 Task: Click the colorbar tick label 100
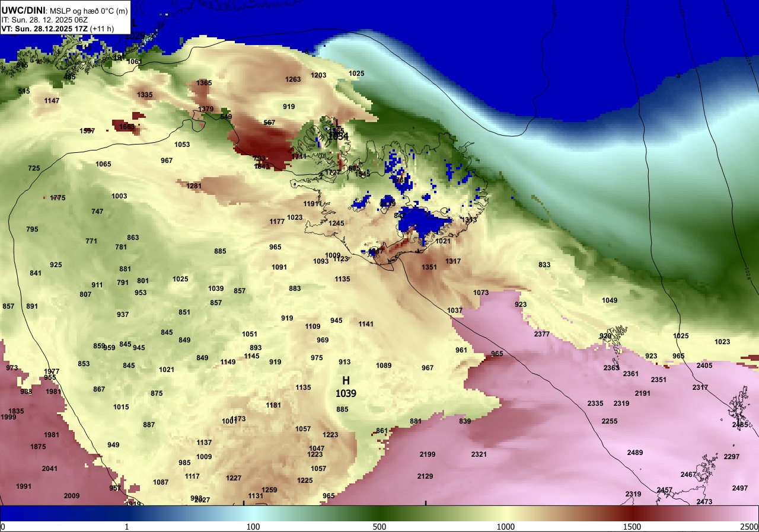coord(253,527)
